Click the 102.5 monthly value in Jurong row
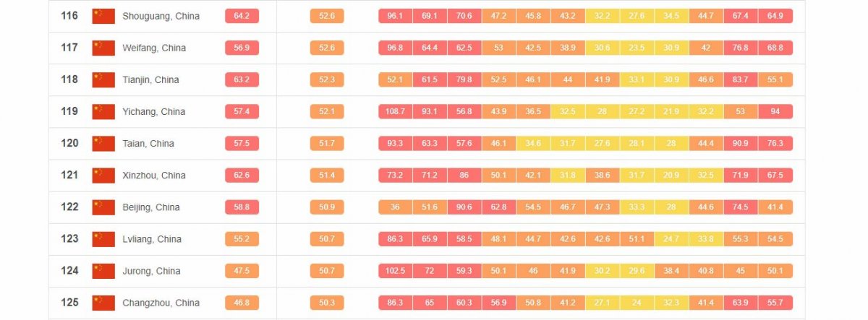The image size is (868, 320). click(395, 271)
